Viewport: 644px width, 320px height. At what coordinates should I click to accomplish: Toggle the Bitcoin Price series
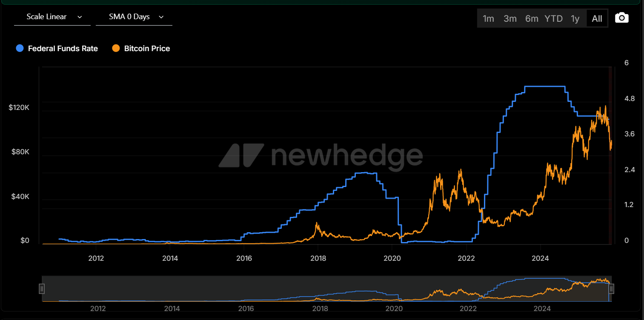[x=147, y=49]
